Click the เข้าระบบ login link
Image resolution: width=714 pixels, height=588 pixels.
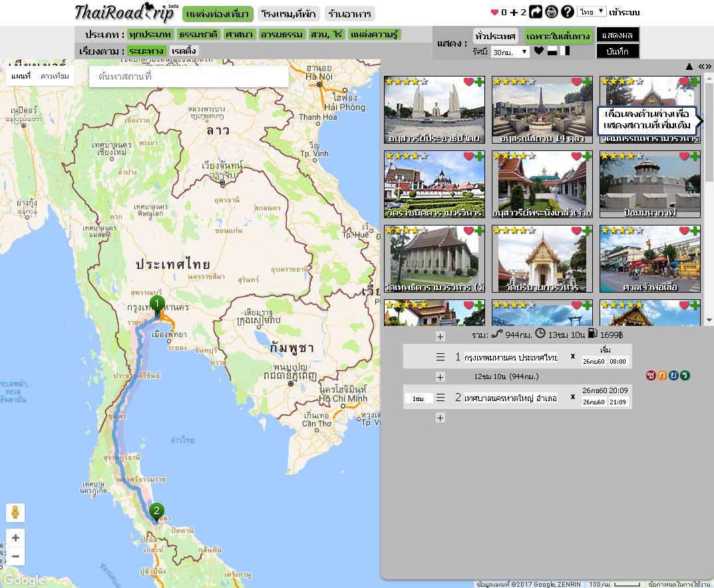[x=624, y=12]
